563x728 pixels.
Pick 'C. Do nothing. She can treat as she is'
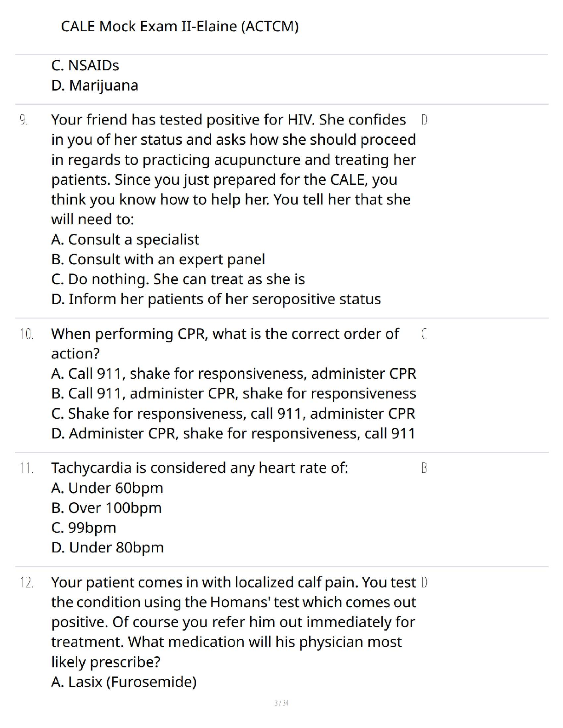(x=178, y=279)
